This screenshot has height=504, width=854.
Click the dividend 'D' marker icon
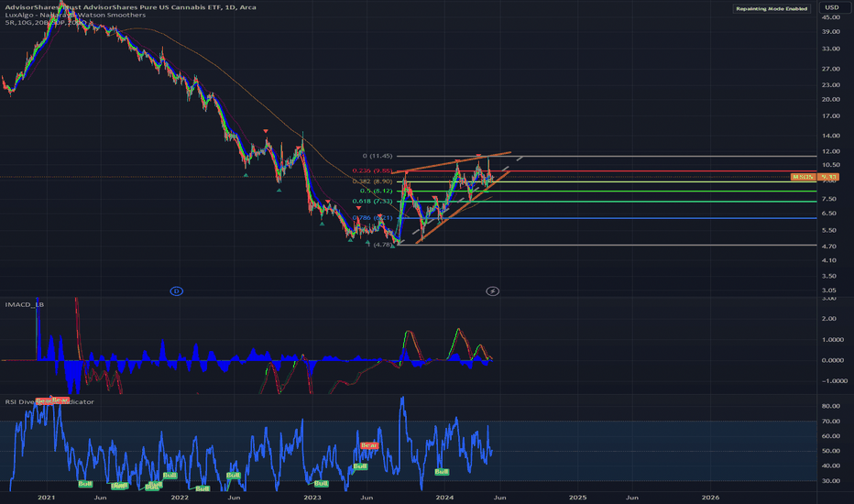[177, 291]
